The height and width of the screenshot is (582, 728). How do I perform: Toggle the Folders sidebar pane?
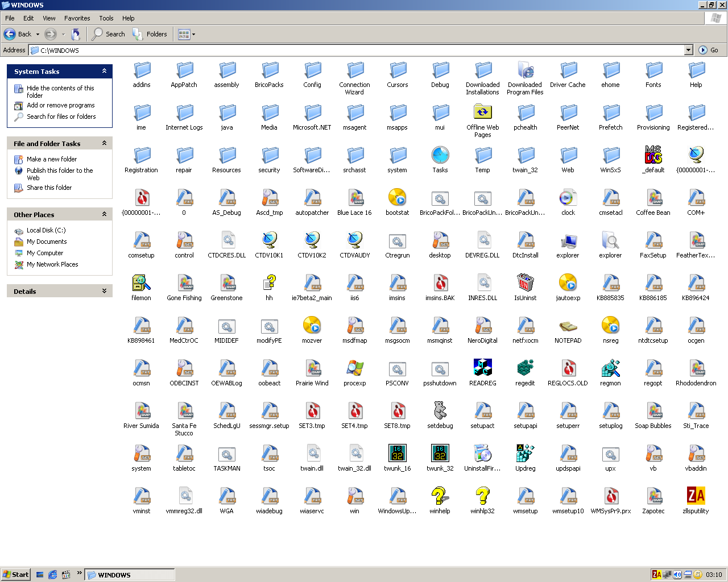tap(150, 34)
